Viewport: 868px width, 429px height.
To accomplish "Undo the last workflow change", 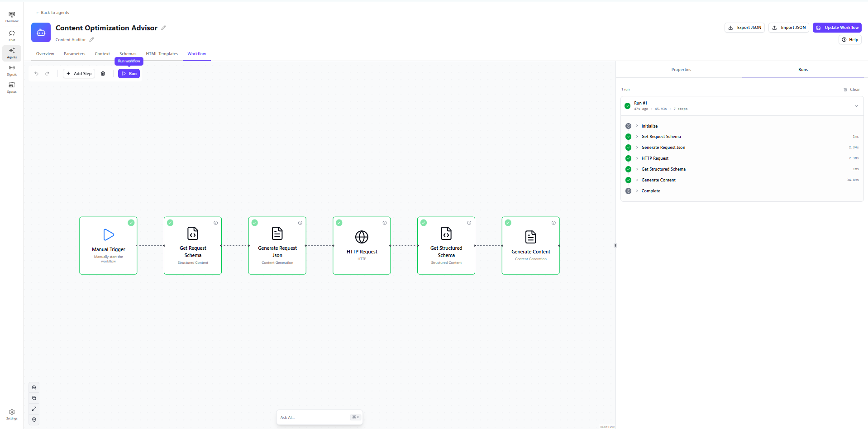I will click(x=36, y=73).
